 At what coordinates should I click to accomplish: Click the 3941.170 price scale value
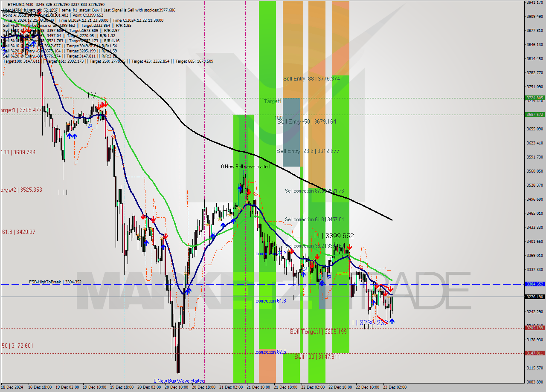coord(535,2)
